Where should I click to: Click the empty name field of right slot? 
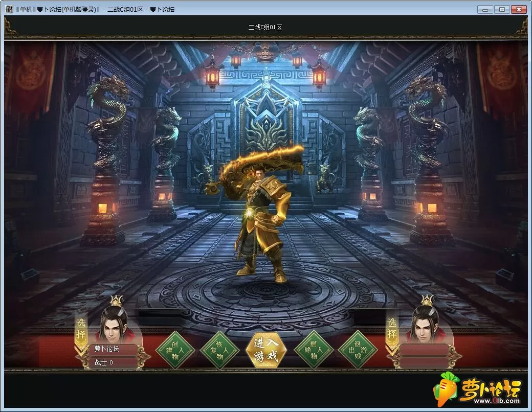pyautogui.click(x=424, y=349)
